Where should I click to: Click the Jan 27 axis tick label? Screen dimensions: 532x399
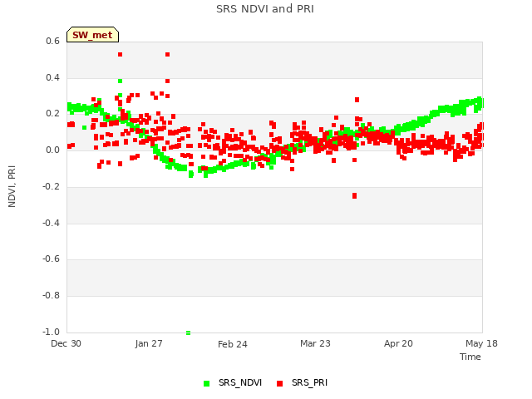pyautogui.click(x=149, y=343)
